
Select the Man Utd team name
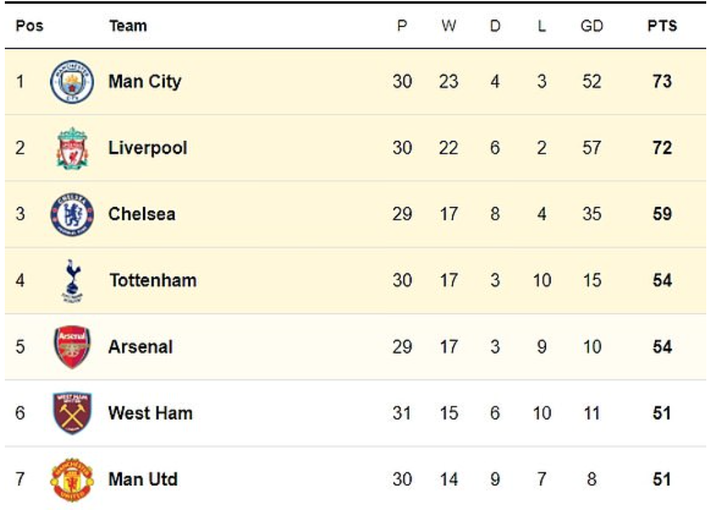click(142, 479)
